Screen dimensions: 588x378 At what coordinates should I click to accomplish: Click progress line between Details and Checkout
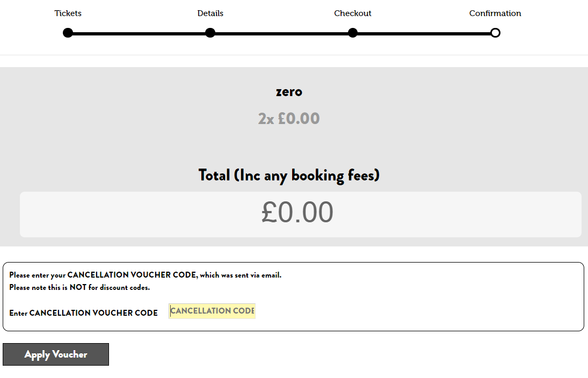click(281, 34)
